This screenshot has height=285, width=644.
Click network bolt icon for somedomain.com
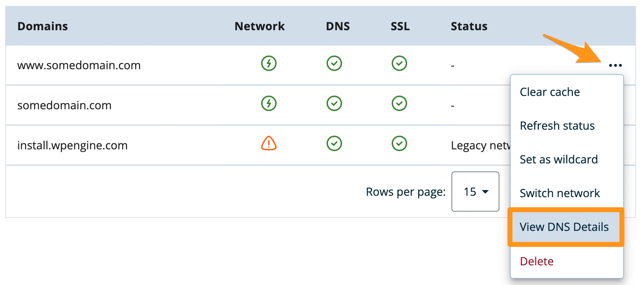[x=269, y=104]
